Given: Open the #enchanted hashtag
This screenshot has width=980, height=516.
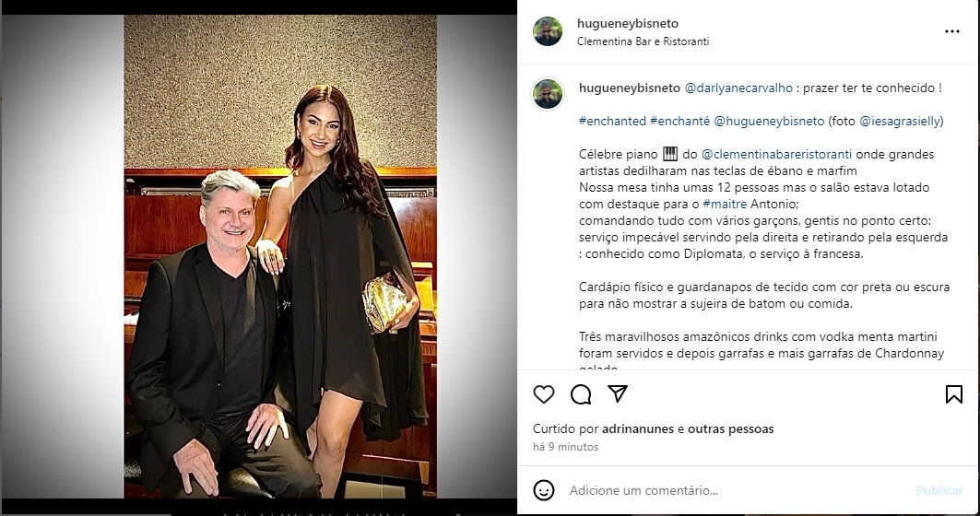Looking at the screenshot, I should [x=612, y=122].
